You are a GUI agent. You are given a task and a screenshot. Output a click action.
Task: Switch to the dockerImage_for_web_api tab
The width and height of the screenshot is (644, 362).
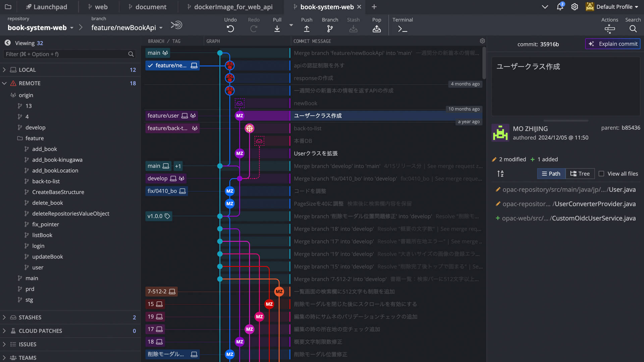[233, 7]
